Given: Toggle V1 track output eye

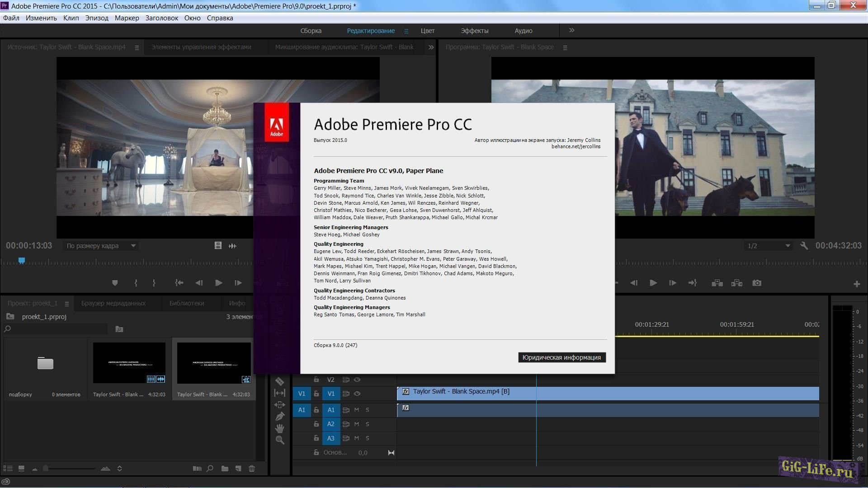Looking at the screenshot, I should point(357,394).
